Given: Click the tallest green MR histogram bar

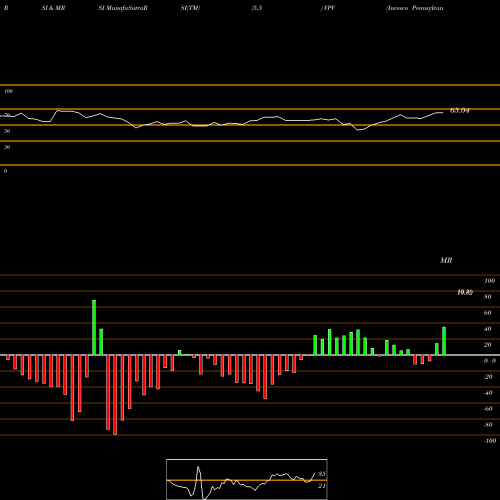Looking at the screenshot, I should [x=94, y=328].
